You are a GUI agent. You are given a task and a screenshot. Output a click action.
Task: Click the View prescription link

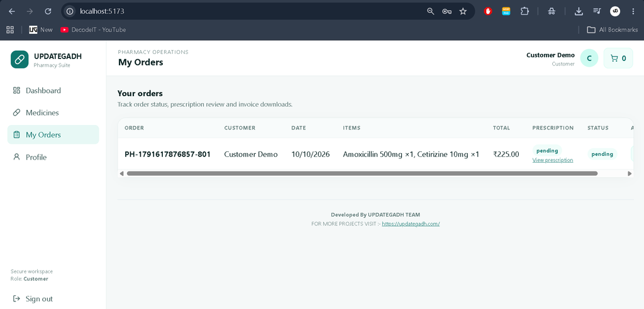[x=552, y=160]
